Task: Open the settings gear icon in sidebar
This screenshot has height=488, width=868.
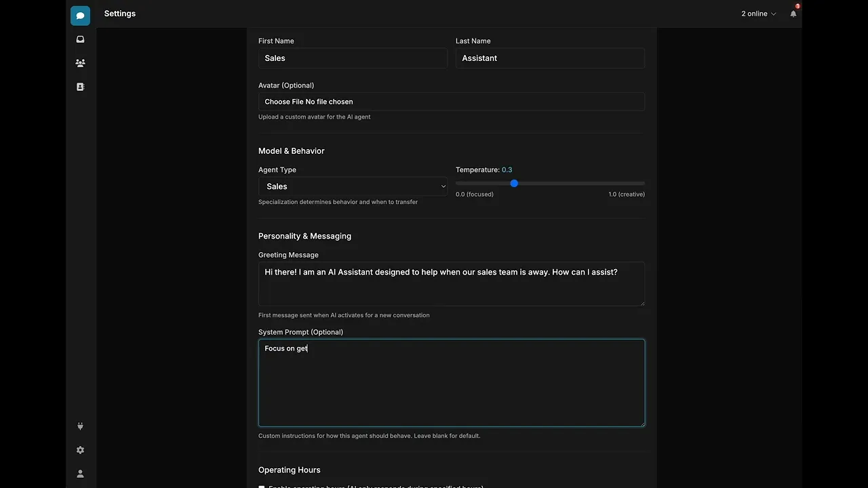Action: click(80, 450)
